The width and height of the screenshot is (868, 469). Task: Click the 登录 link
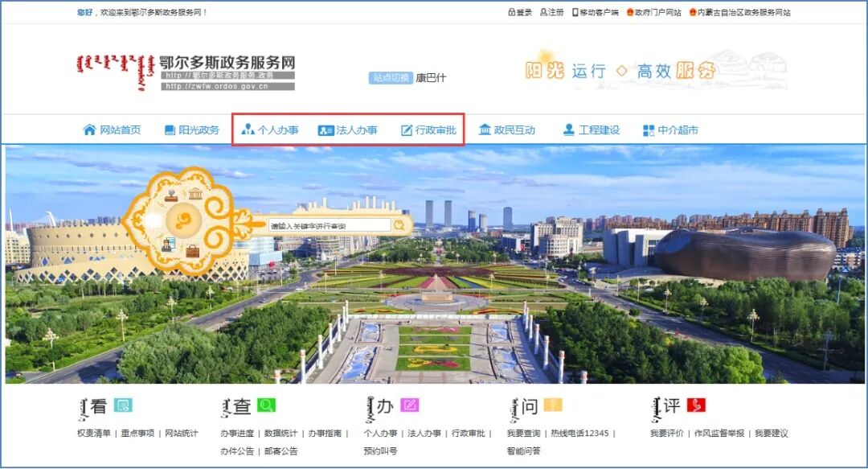(523, 11)
